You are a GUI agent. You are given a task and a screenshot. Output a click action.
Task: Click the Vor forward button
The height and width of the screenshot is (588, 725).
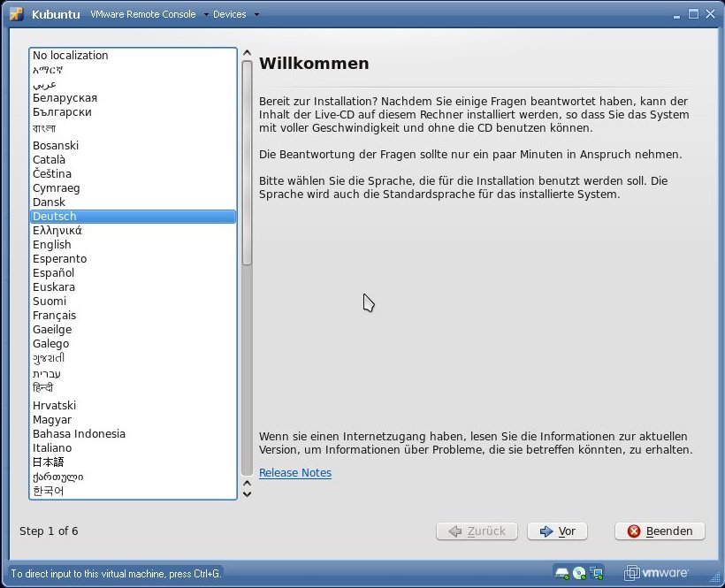[557, 531]
